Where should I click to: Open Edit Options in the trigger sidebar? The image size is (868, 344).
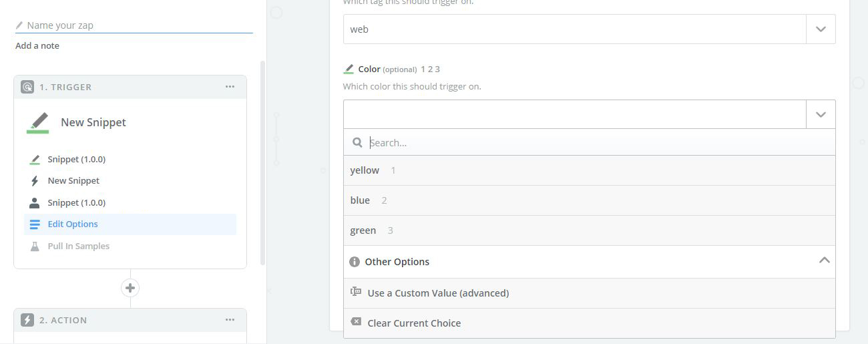click(x=73, y=224)
